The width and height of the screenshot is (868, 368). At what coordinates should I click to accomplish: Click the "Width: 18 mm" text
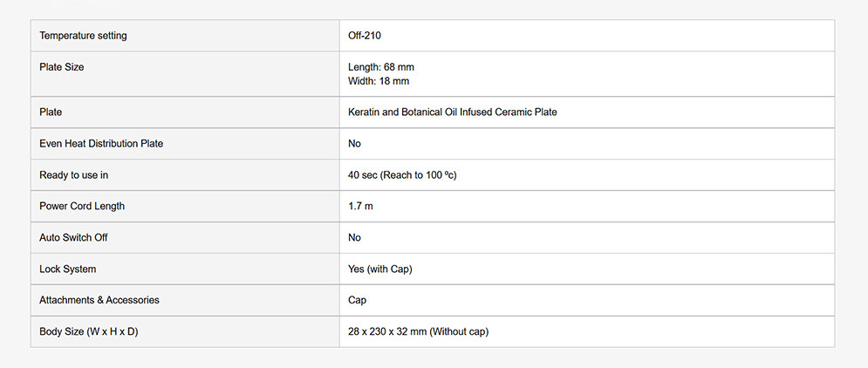click(x=378, y=81)
